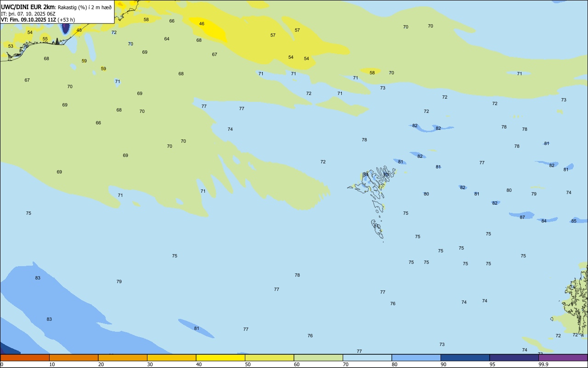
Task: Click the '90' legend scale label
Action: (x=443, y=364)
